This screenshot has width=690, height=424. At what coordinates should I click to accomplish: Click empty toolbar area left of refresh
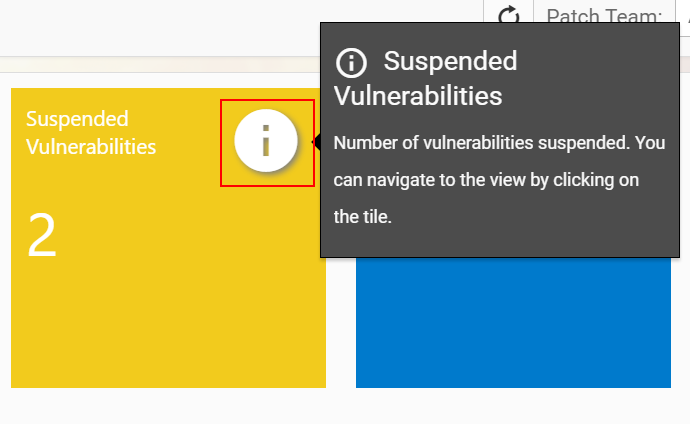[x=242, y=26]
